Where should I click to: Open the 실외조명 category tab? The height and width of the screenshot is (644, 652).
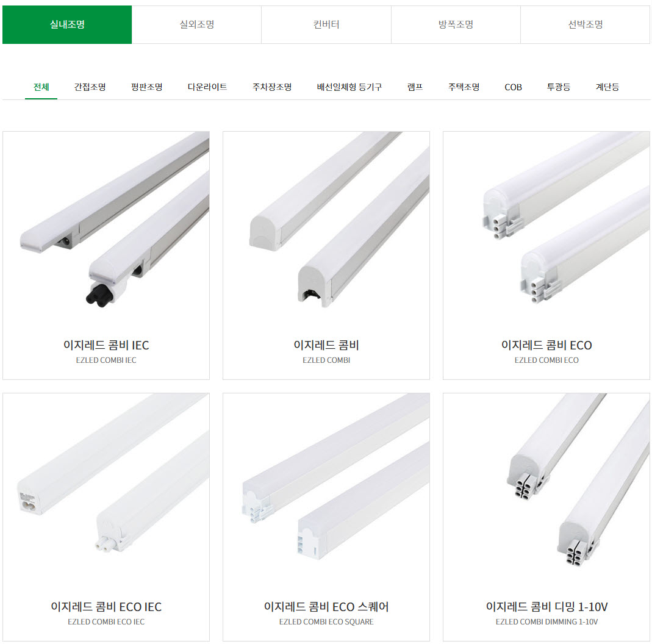(196, 24)
